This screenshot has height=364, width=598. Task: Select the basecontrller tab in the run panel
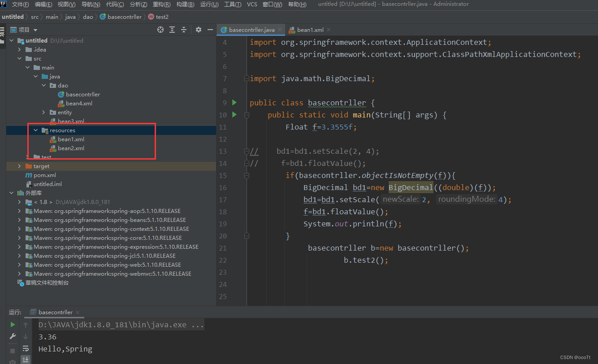pos(55,312)
